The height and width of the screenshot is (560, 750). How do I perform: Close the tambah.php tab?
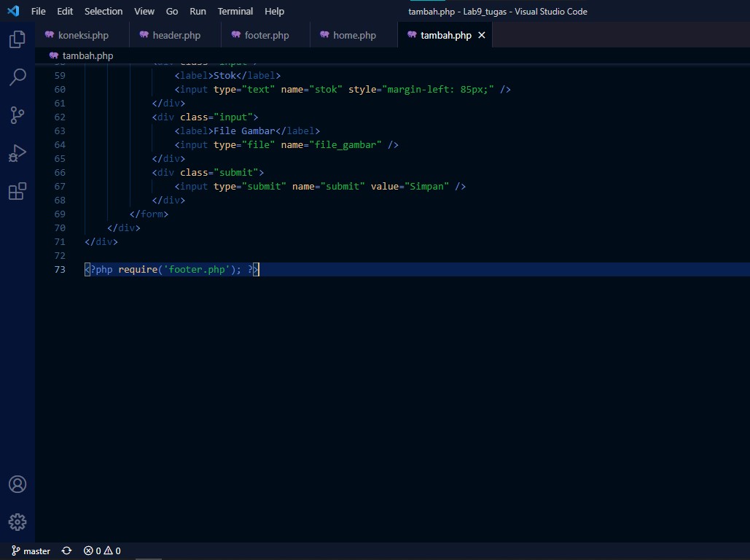pos(482,36)
